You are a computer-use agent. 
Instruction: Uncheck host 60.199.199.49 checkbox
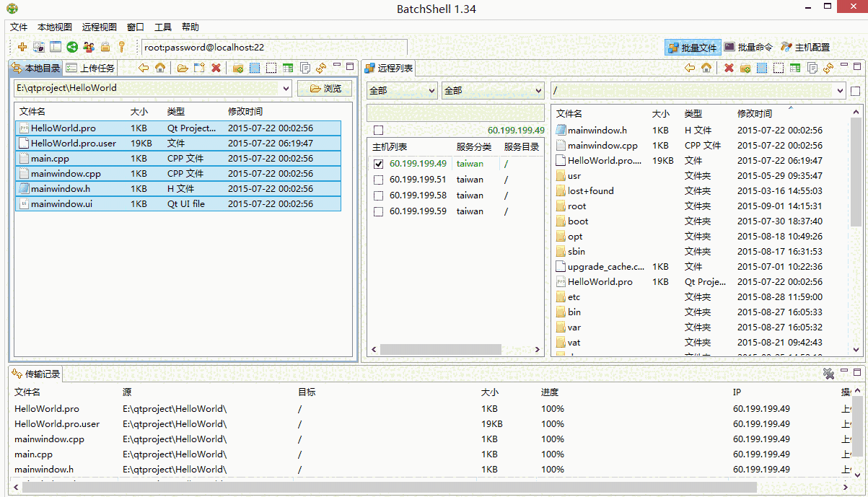(x=379, y=164)
